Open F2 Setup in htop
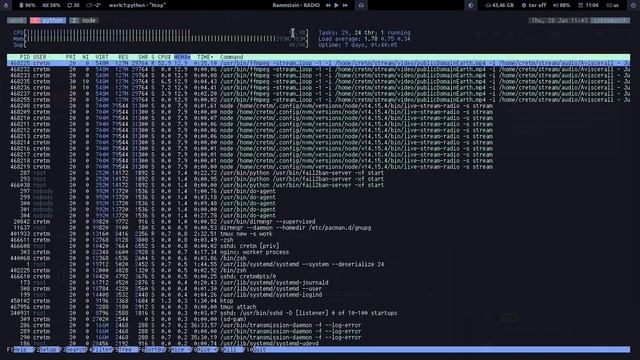Viewport: 640px width, 360px height. (47, 350)
